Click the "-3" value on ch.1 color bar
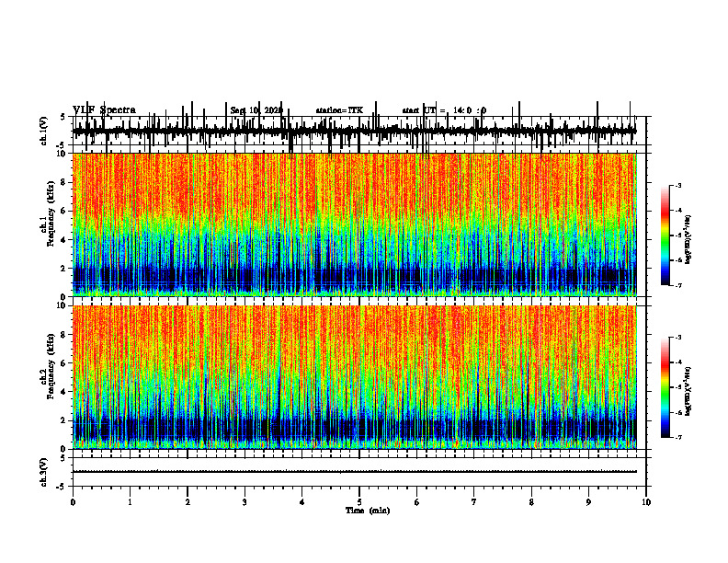 [x=678, y=185]
